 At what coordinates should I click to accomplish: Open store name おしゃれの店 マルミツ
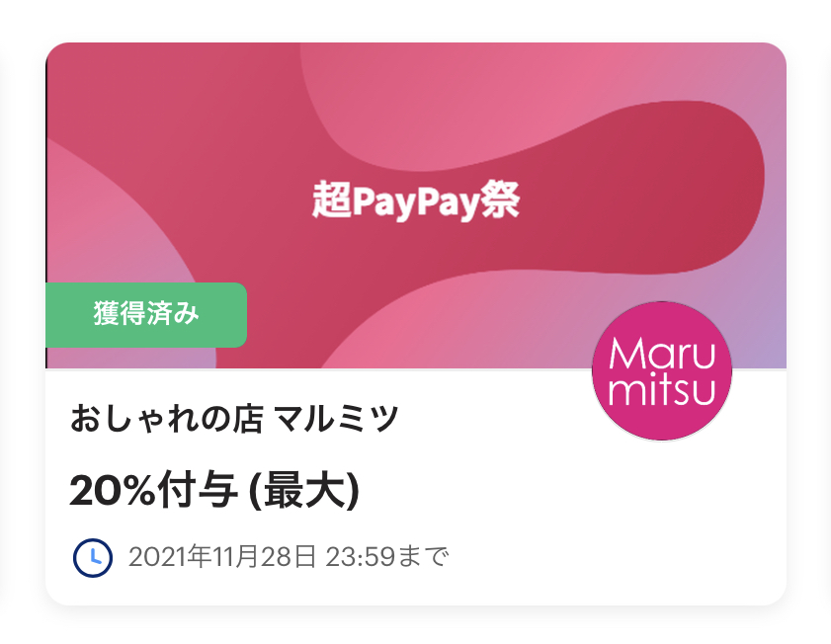pyautogui.click(x=234, y=418)
